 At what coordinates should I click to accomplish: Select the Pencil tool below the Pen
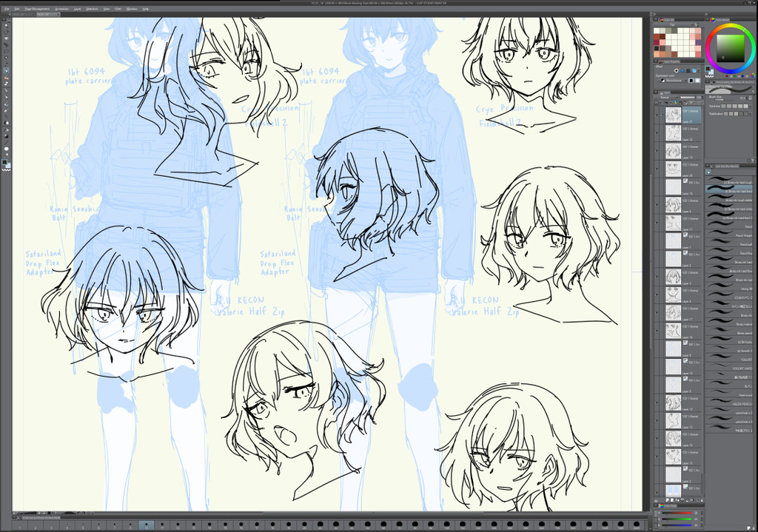click(6, 78)
